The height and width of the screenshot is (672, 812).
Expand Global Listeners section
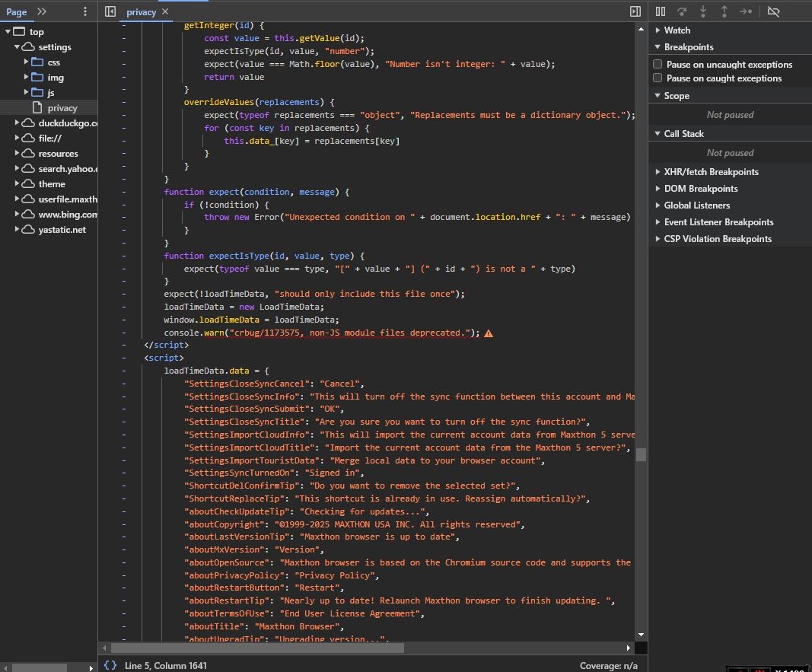[x=658, y=205]
